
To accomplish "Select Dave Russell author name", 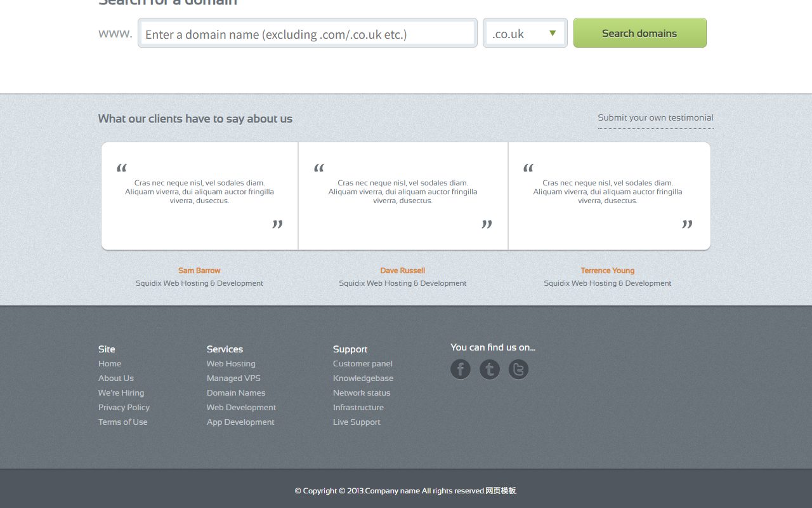I will 403,271.
